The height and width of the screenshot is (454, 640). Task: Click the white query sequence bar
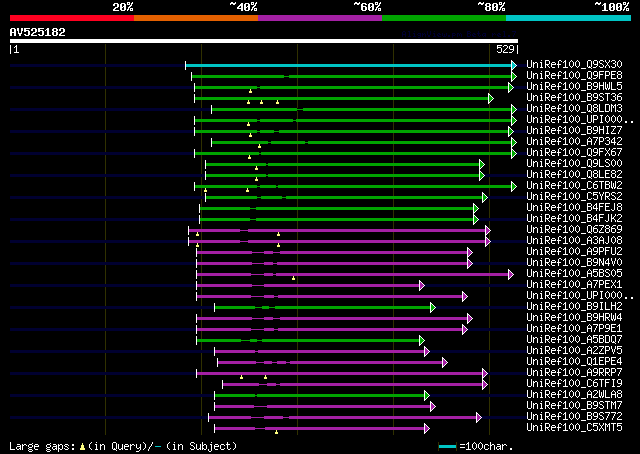click(x=264, y=41)
